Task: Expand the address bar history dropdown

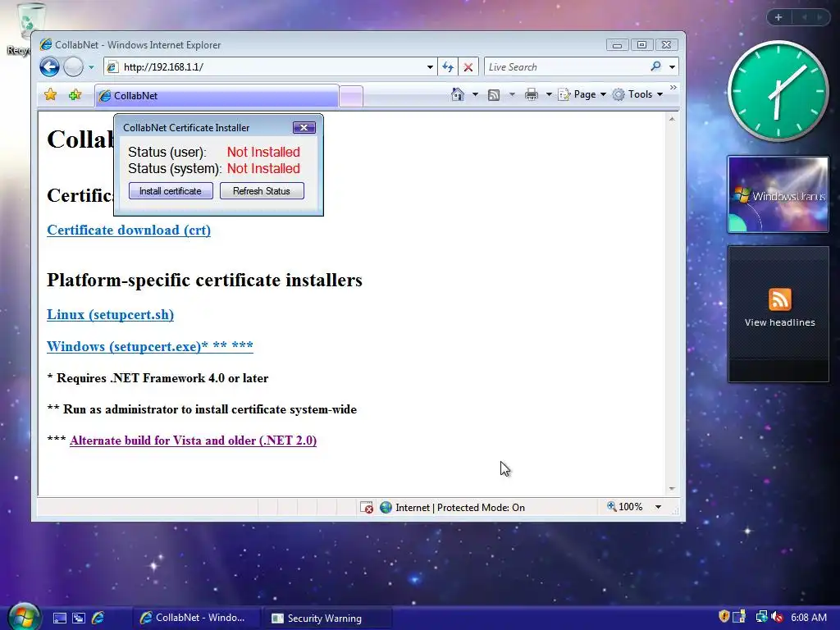Action: point(430,67)
